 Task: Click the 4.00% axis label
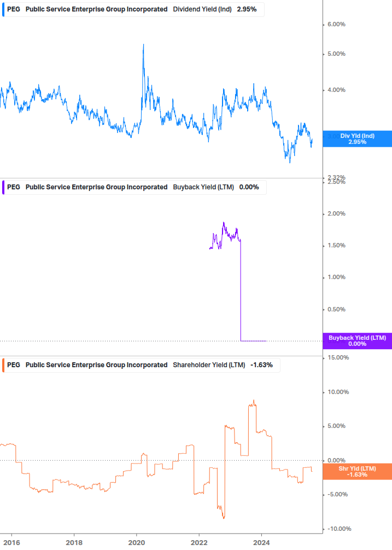pos(336,90)
